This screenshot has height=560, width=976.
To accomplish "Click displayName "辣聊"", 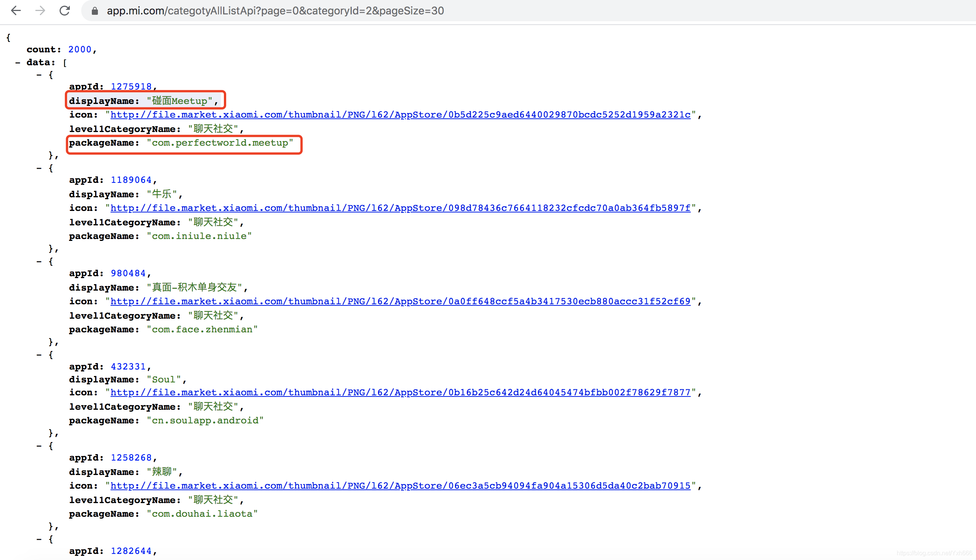I will 162,472.
